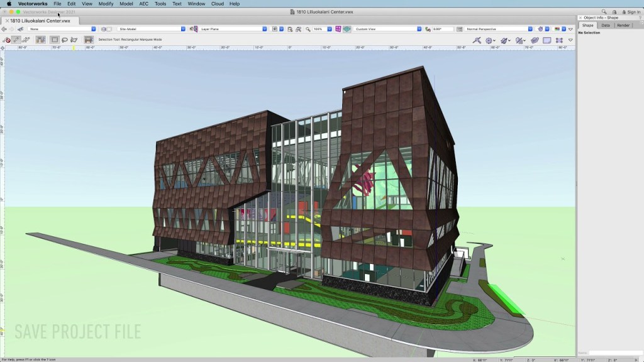The height and width of the screenshot is (362, 644).
Task: Click the Selection tool preferences icon
Action: coord(89,40)
